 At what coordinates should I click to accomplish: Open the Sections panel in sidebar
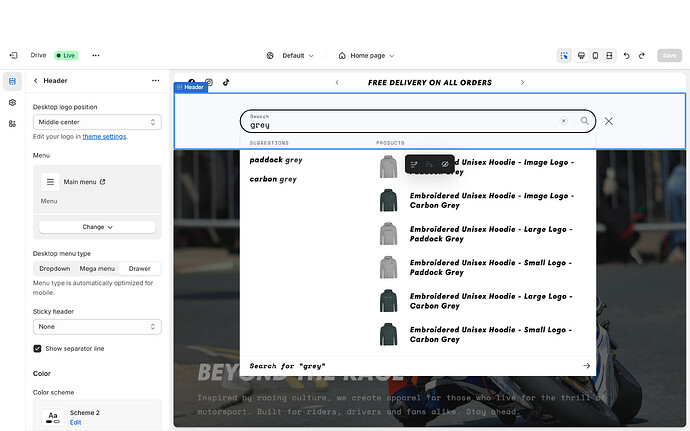[12, 81]
